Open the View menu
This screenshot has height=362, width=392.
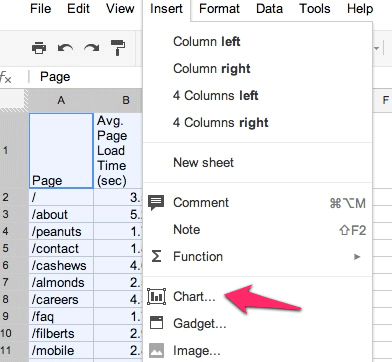point(120,8)
